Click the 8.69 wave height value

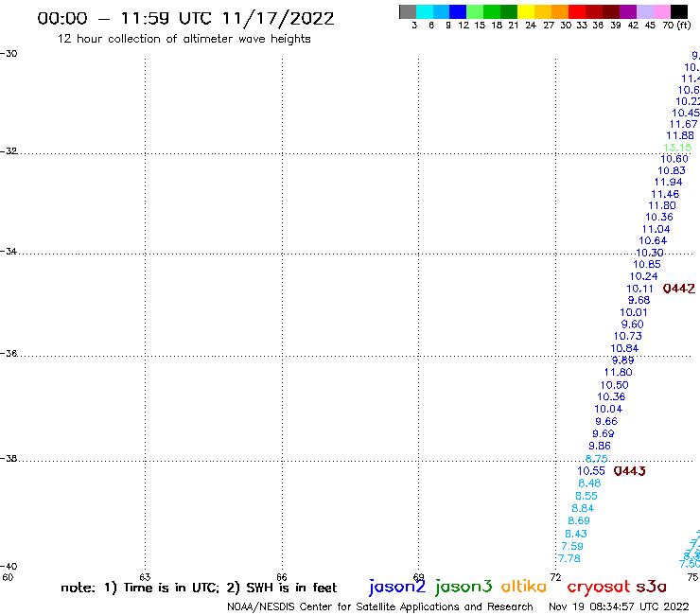coord(579,520)
